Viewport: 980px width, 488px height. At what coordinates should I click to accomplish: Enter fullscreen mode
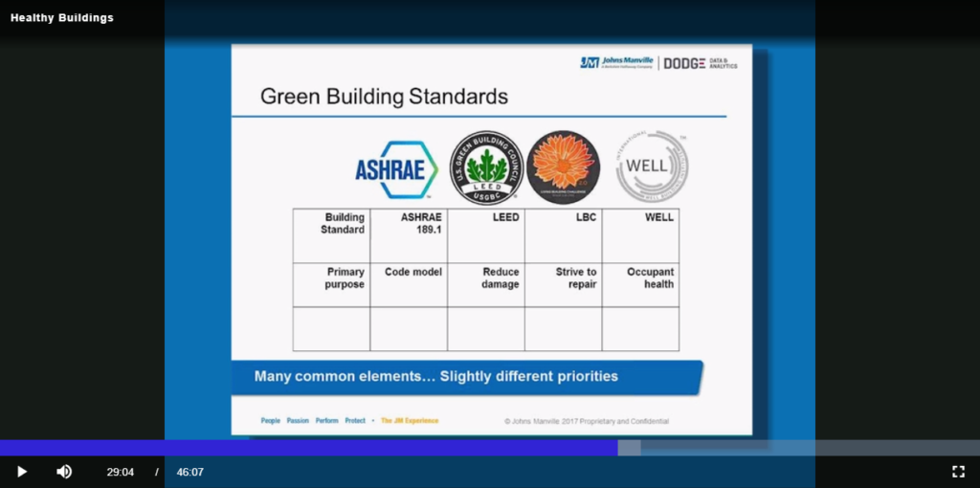(958, 472)
